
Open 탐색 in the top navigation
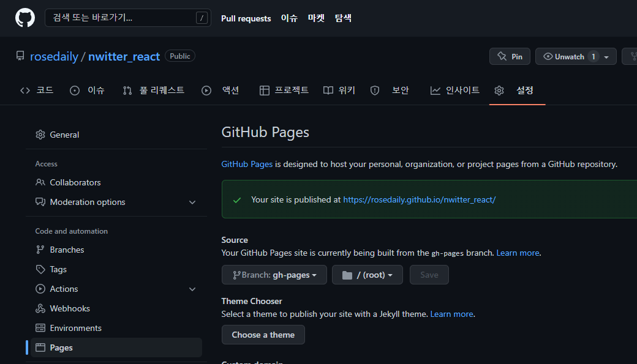click(x=343, y=18)
